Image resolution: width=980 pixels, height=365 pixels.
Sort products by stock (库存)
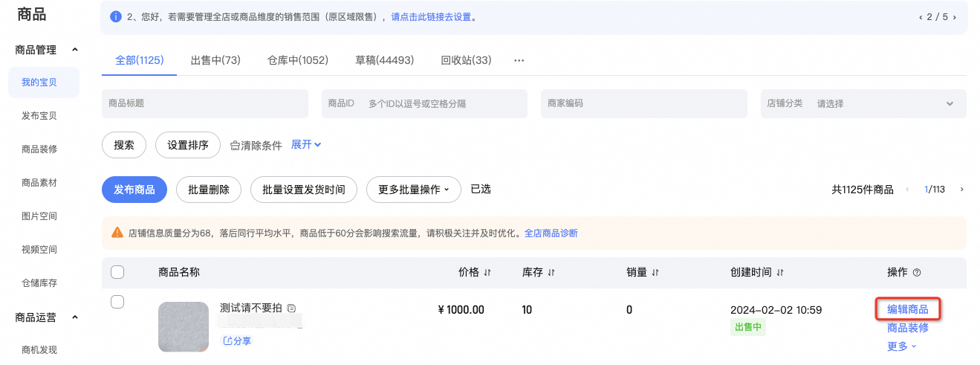coord(552,273)
